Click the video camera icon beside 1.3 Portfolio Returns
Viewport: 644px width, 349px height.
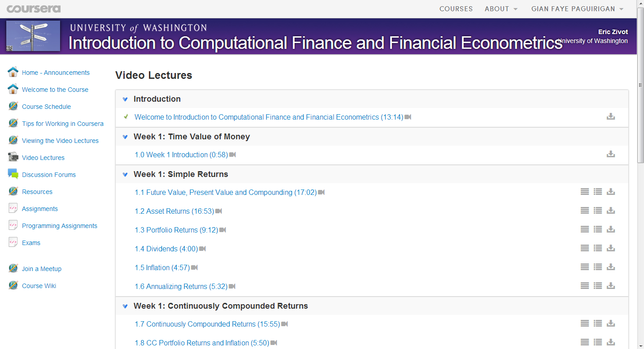tap(223, 229)
